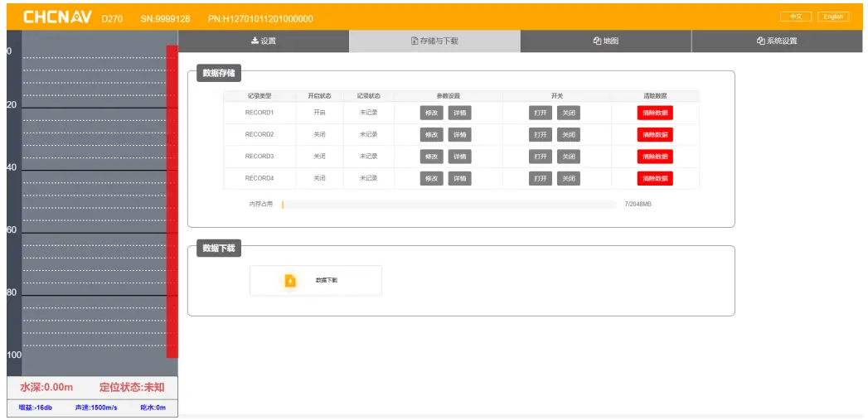Image resolution: width=868 pixels, height=420 pixels.
Task: Switch interface language to 中文
Action: (x=796, y=17)
